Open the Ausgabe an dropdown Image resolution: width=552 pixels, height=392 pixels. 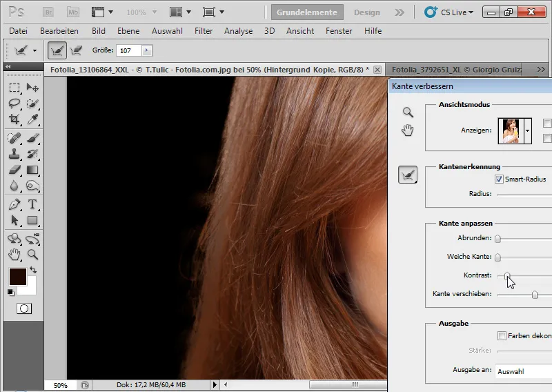coord(524,371)
